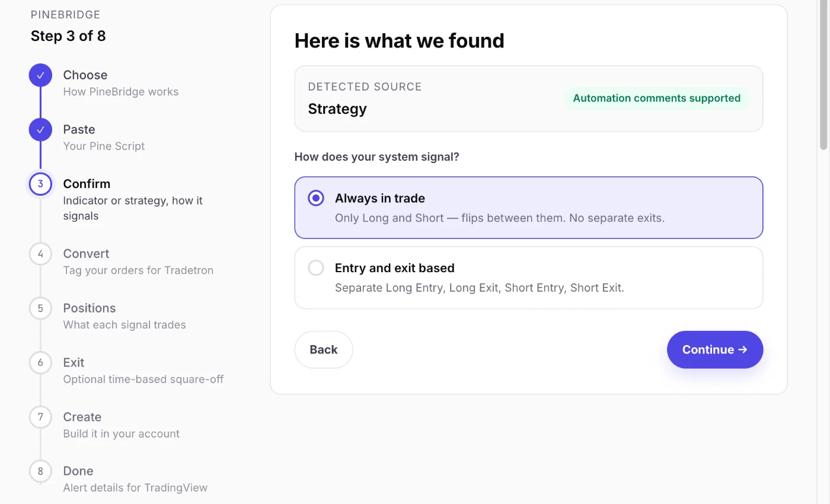Click the completed checkmark for Choose step

(40, 75)
